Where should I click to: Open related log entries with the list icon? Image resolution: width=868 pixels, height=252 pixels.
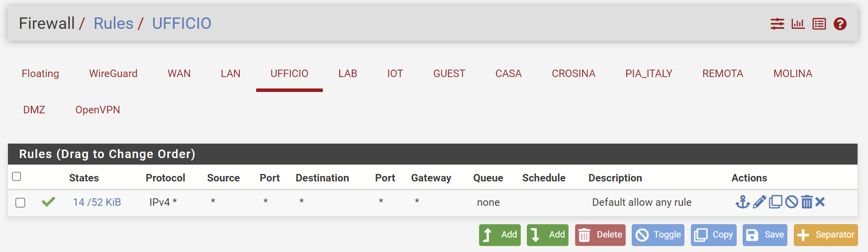(819, 24)
